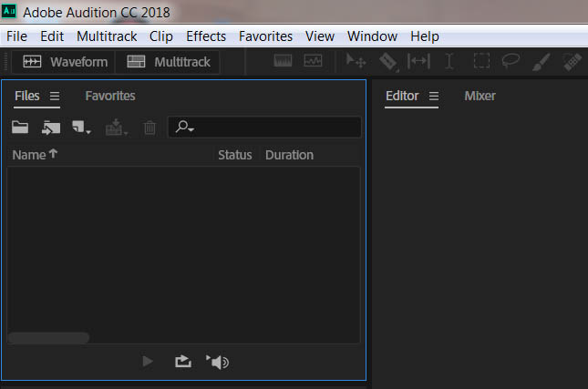Screen dimensions: 588x389
Task: Open the New File dropdown
Action: pos(82,128)
